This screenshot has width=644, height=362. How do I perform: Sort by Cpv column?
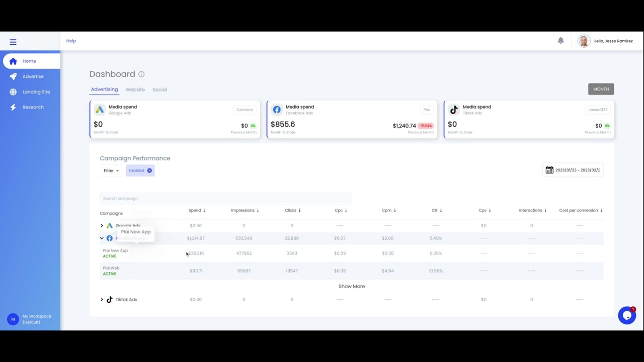pos(485,210)
